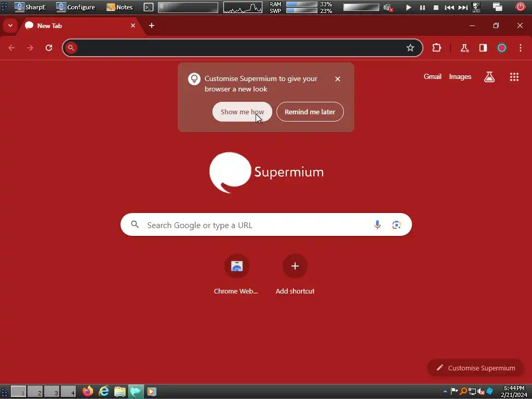Expand hidden system tray icons
The width and height of the screenshot is (532, 399).
click(x=445, y=392)
